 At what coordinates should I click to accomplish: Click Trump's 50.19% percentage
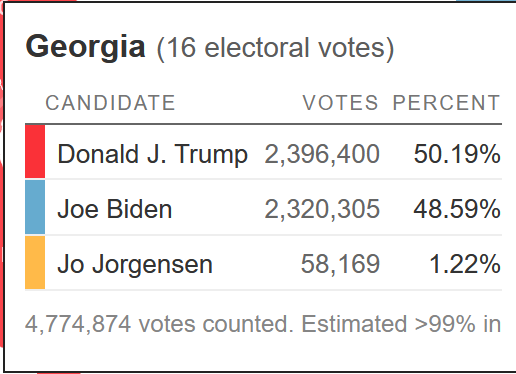point(457,154)
